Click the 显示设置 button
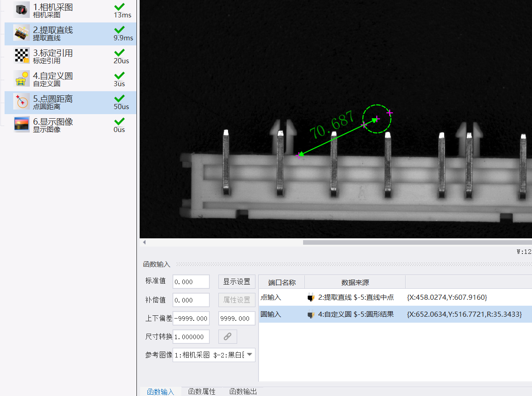This screenshot has width=532, height=396. tap(237, 281)
